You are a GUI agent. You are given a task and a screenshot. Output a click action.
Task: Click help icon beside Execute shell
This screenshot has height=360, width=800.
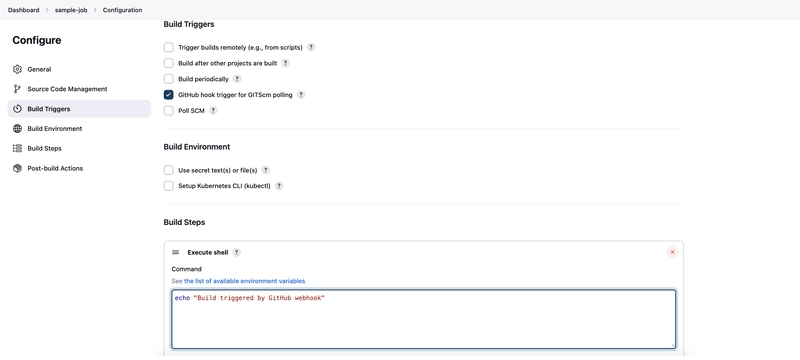[236, 252]
